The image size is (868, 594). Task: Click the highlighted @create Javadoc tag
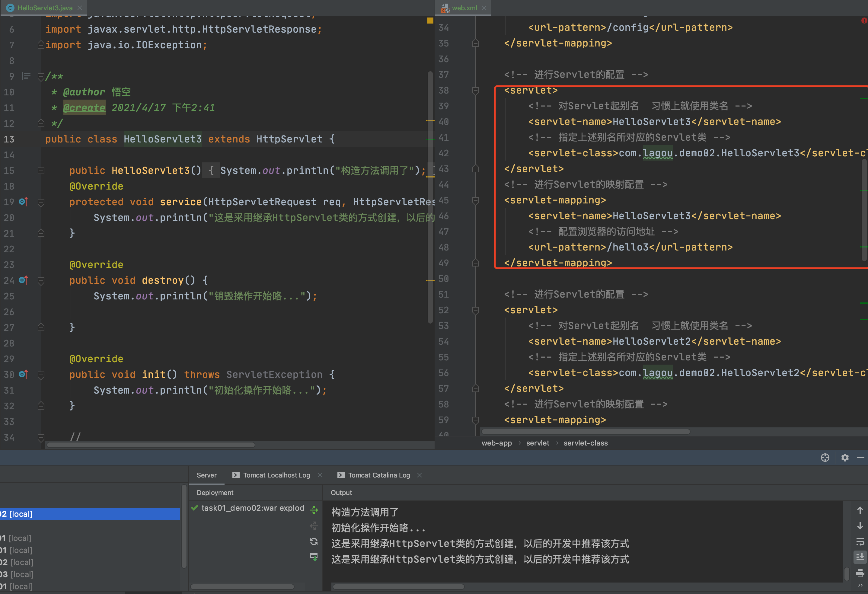pos(84,107)
